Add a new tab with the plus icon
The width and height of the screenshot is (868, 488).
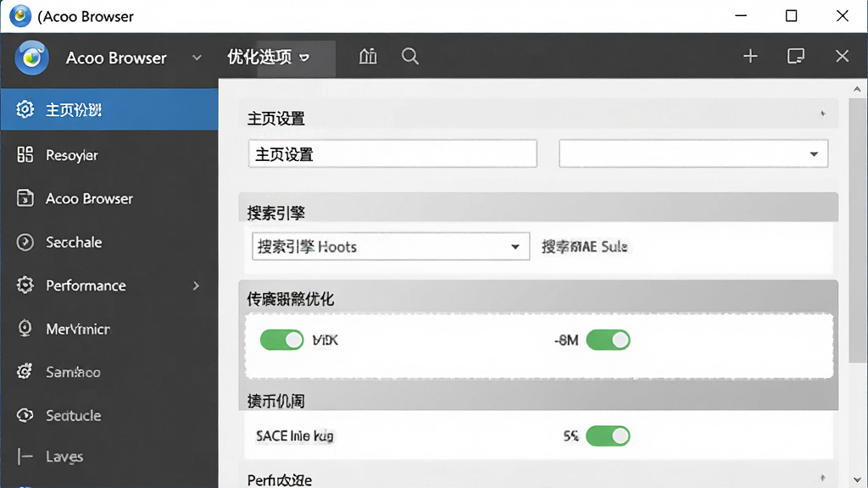coord(750,56)
